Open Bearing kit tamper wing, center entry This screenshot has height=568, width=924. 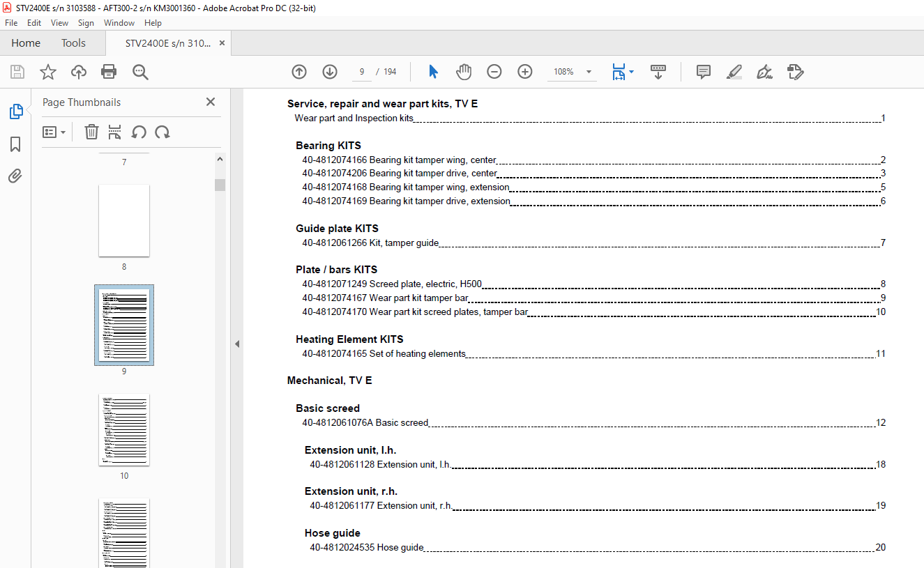tap(593, 160)
